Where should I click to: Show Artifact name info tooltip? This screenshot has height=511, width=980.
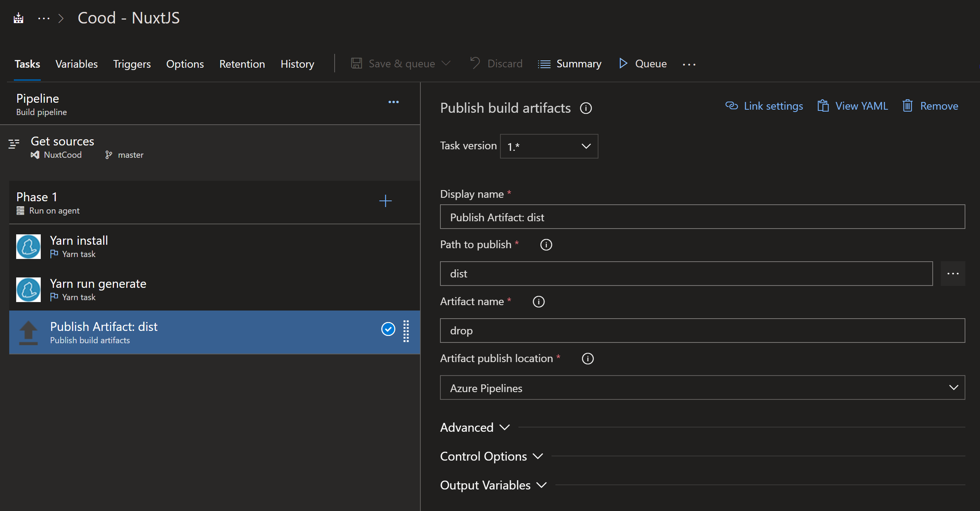[x=538, y=302]
